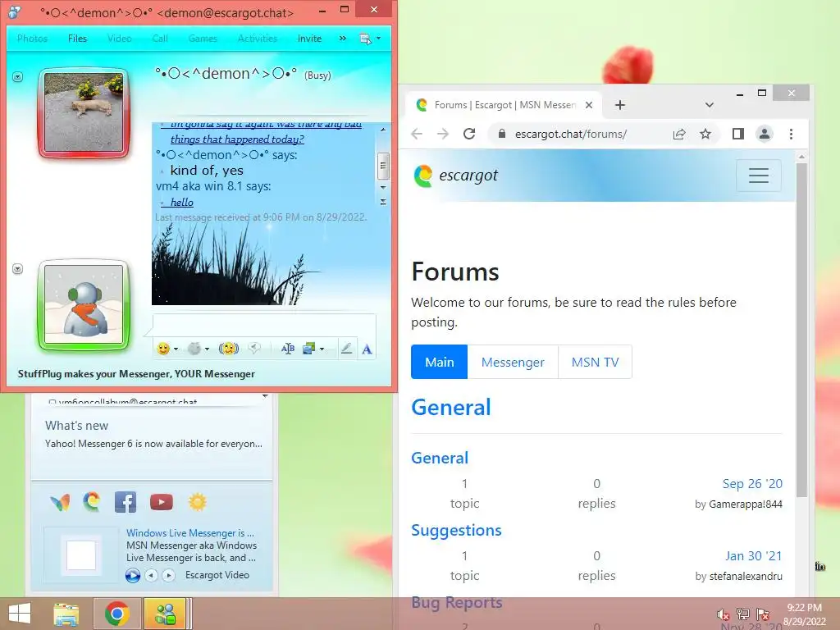Viewport: 840px width, 630px height.
Task: Click the Escargot icon in Messenger panel
Action: click(x=92, y=502)
